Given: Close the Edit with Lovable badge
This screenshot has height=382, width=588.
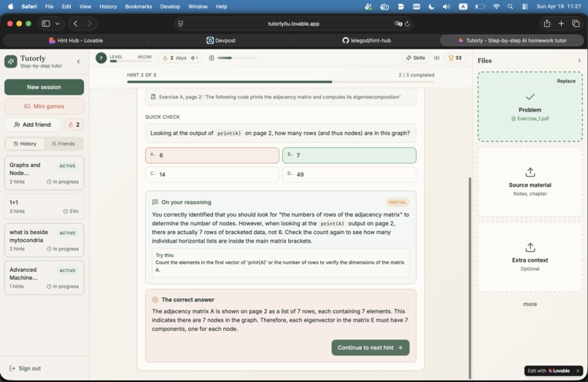Looking at the screenshot, I should 578,371.
